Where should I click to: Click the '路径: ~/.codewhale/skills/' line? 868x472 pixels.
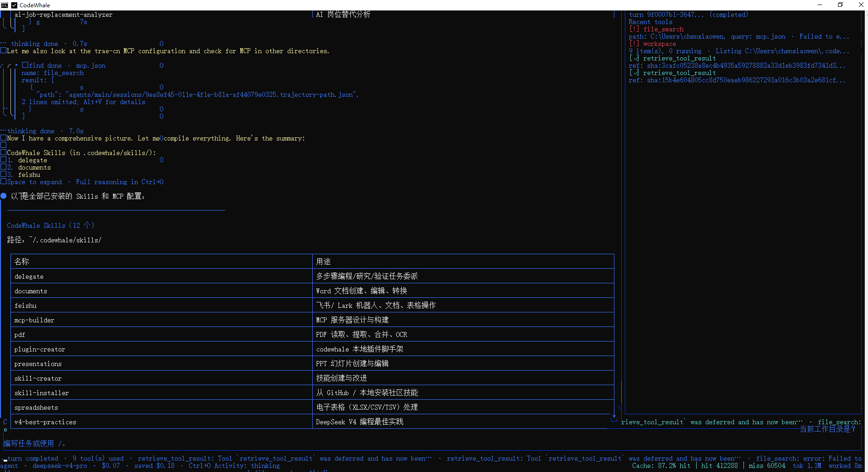(54, 240)
